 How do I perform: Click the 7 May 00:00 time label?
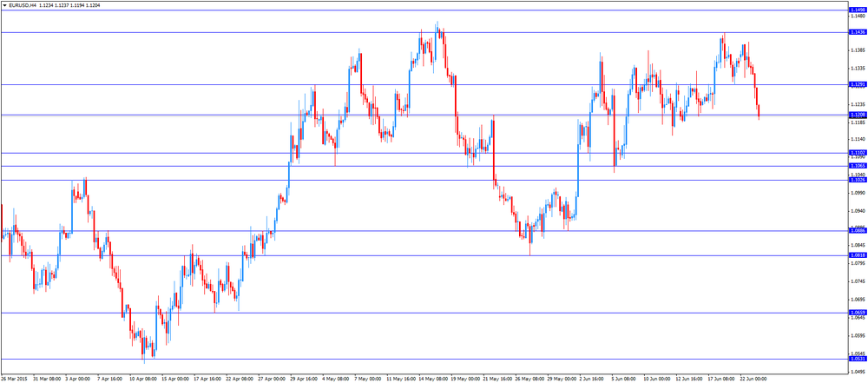[367, 380]
